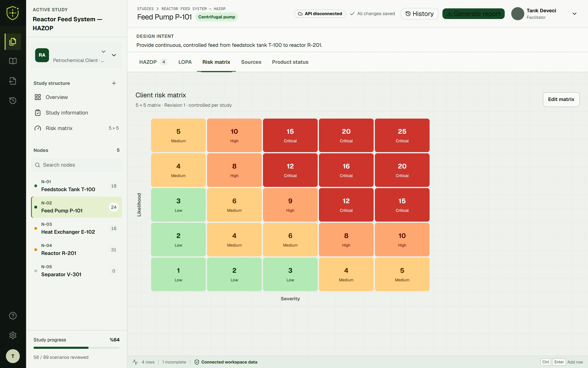Click the RA client badge
Screen dimensions: 588x368
(x=42, y=55)
